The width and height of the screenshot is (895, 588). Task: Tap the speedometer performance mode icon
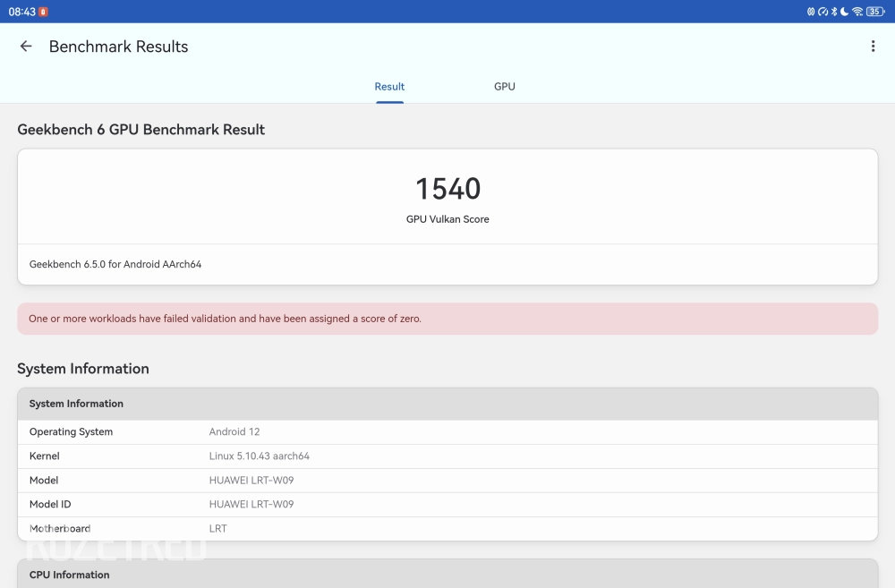823,12
